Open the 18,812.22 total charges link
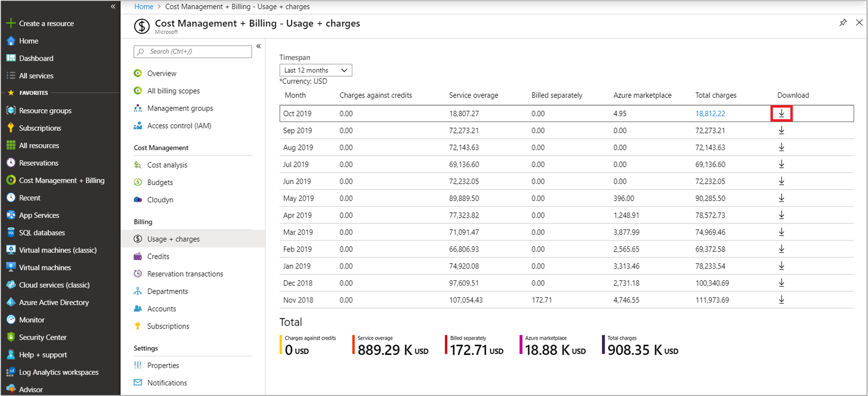 coord(710,113)
